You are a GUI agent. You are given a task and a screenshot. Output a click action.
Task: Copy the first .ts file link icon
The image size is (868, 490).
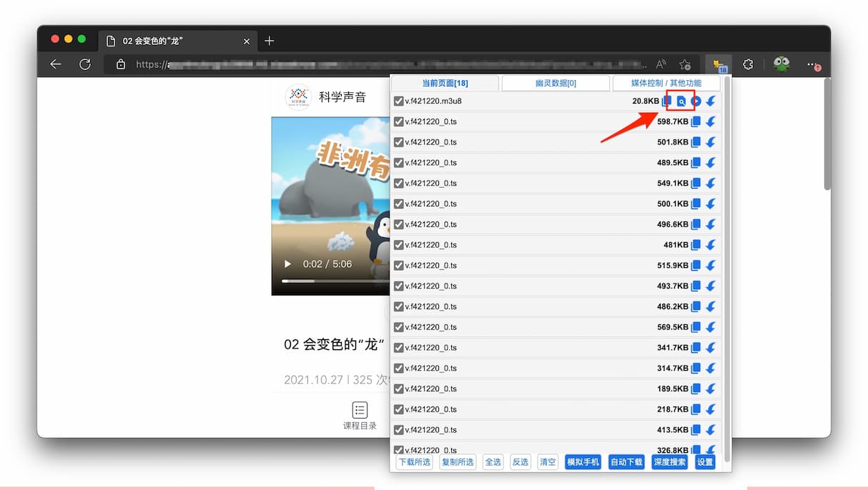(696, 121)
